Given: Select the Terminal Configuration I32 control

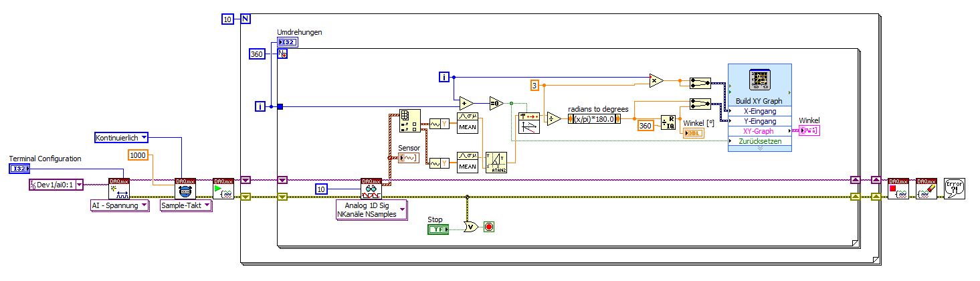Looking at the screenshot, I should [20, 168].
